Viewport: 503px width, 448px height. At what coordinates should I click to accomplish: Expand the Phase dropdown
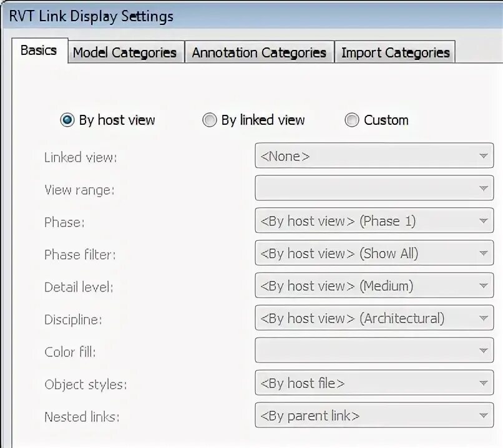click(374, 221)
